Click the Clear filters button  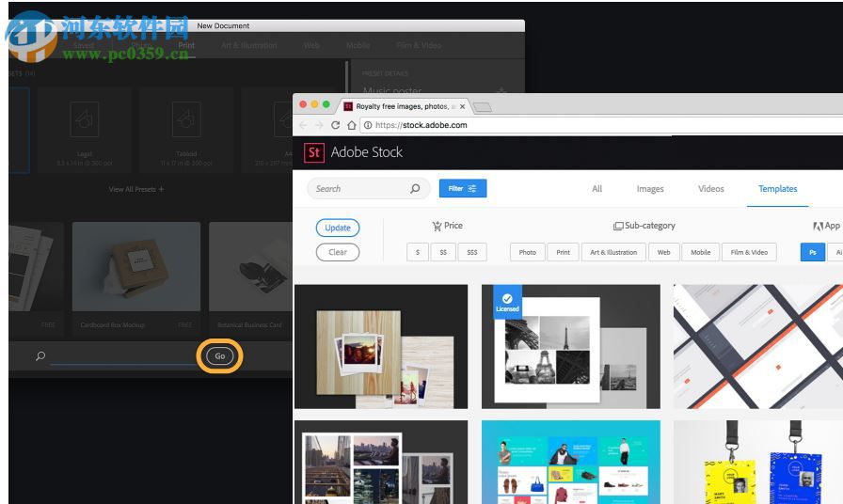coord(338,252)
